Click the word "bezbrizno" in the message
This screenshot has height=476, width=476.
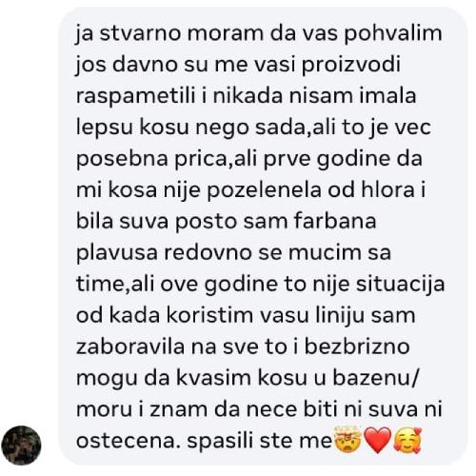357,347
